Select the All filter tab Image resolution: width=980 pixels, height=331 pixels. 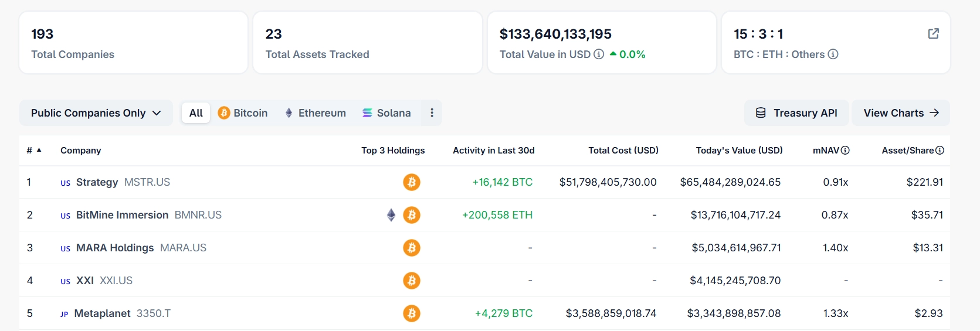[196, 113]
